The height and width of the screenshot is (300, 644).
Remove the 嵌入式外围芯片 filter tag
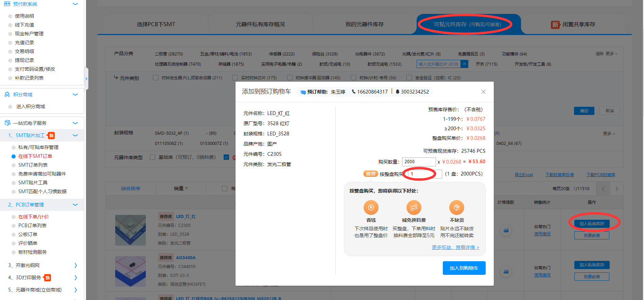tap(465, 64)
